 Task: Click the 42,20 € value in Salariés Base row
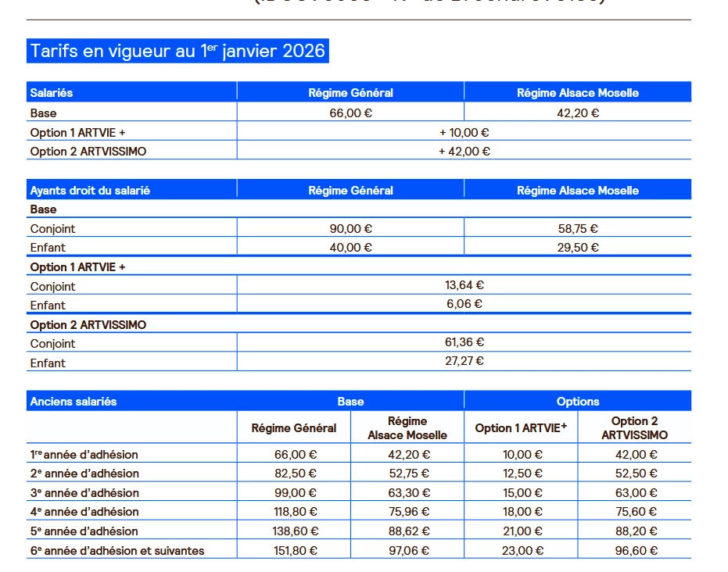578,113
